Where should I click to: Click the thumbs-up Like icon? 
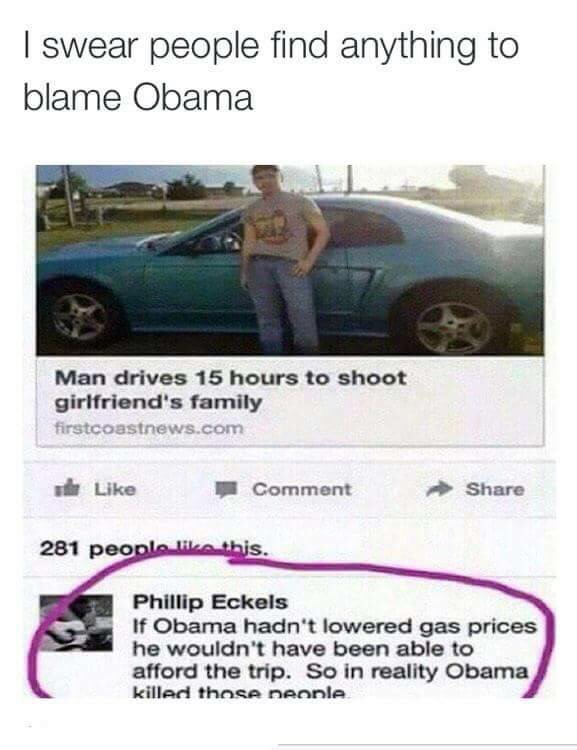click(x=67, y=488)
